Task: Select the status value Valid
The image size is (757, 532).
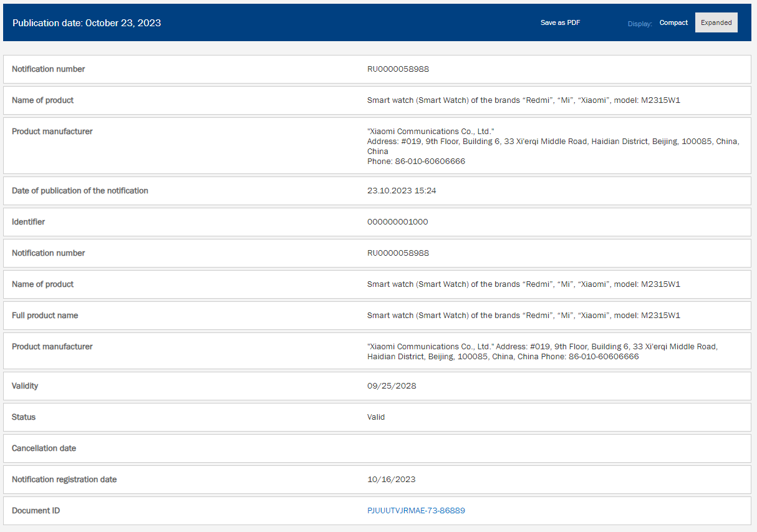Action: click(x=376, y=417)
